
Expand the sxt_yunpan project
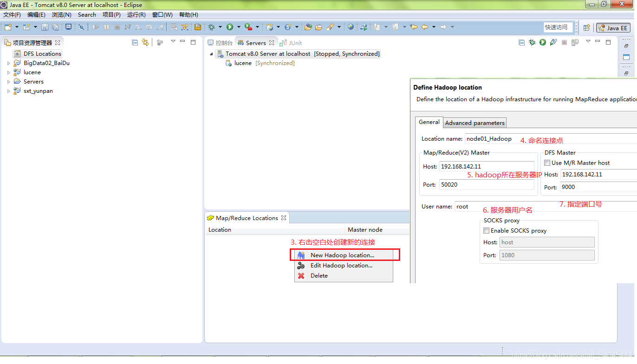(8, 91)
